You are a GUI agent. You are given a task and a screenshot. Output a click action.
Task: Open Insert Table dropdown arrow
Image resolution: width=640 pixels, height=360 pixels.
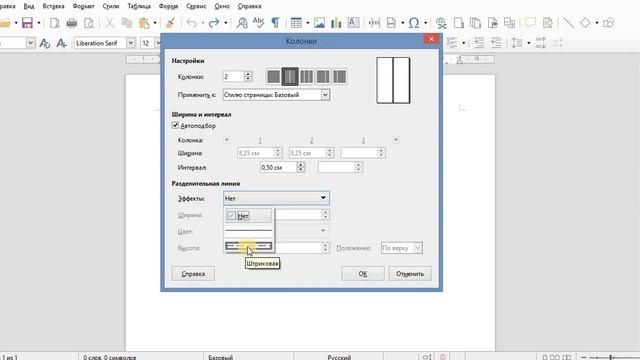point(307,23)
